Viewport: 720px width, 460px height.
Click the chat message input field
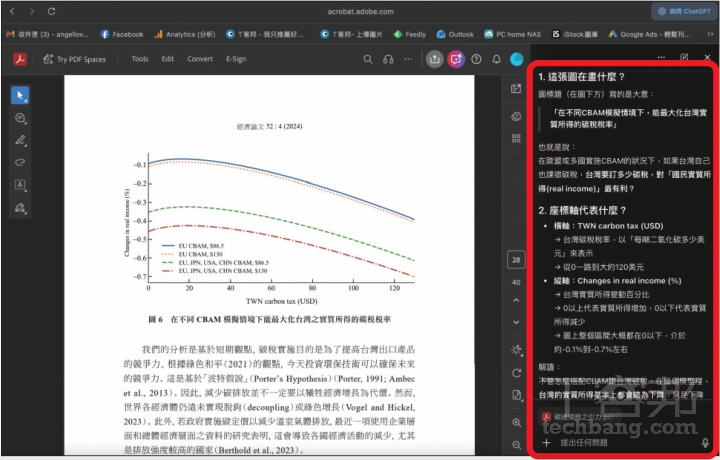tap(627, 443)
